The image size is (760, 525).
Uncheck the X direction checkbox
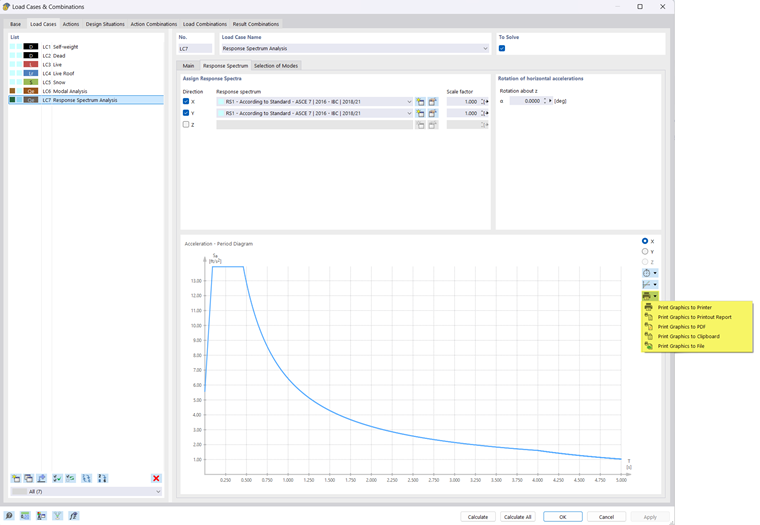pyautogui.click(x=186, y=101)
